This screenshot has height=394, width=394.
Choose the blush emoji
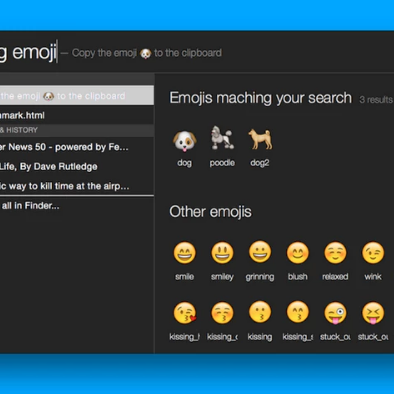tap(298, 253)
